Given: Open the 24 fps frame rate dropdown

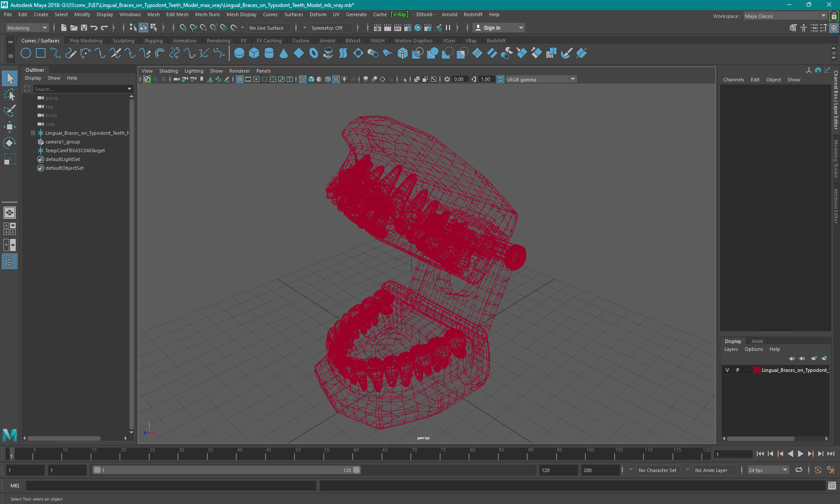Looking at the screenshot, I should [x=768, y=470].
